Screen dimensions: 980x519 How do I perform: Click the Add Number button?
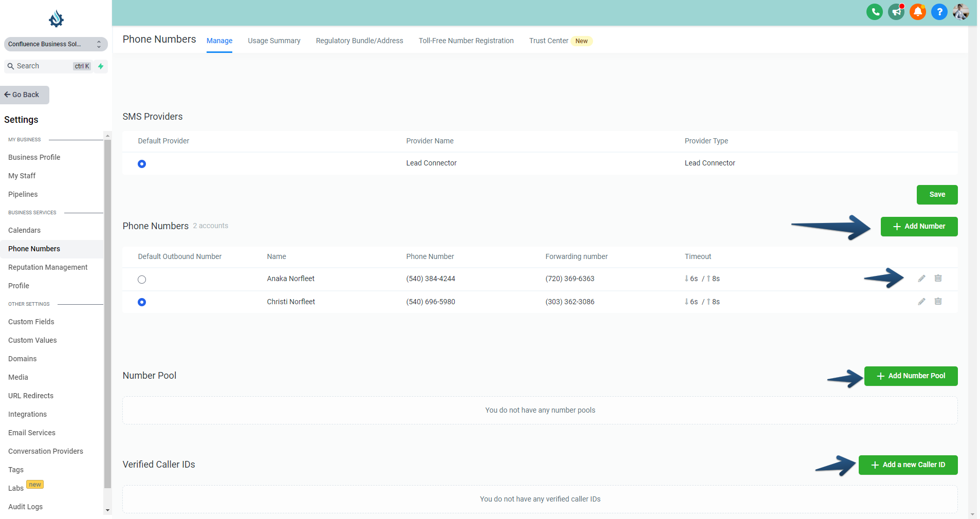click(x=919, y=227)
